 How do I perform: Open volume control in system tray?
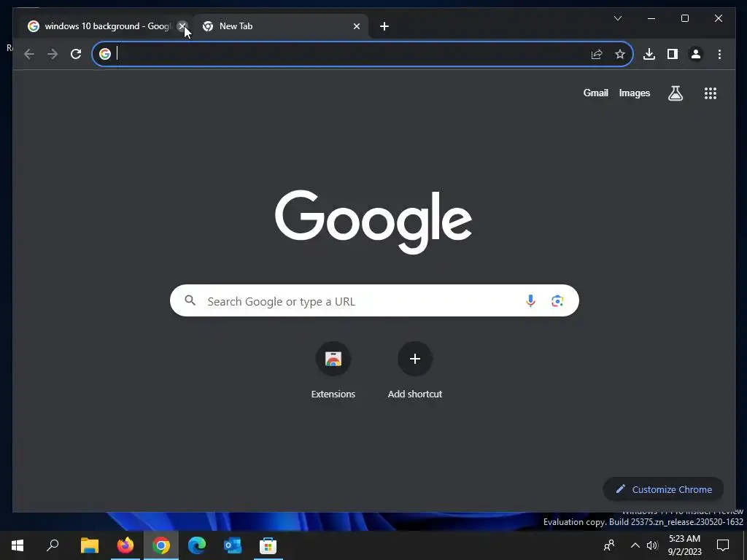652,545
